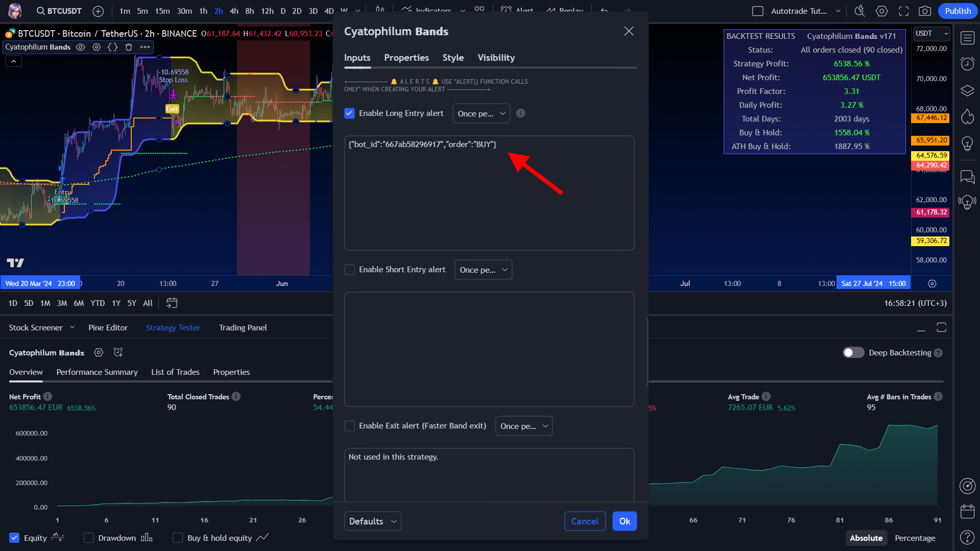This screenshot has height=551, width=980.
Task: Open Long Entry alert frequency dropdown
Action: [481, 113]
